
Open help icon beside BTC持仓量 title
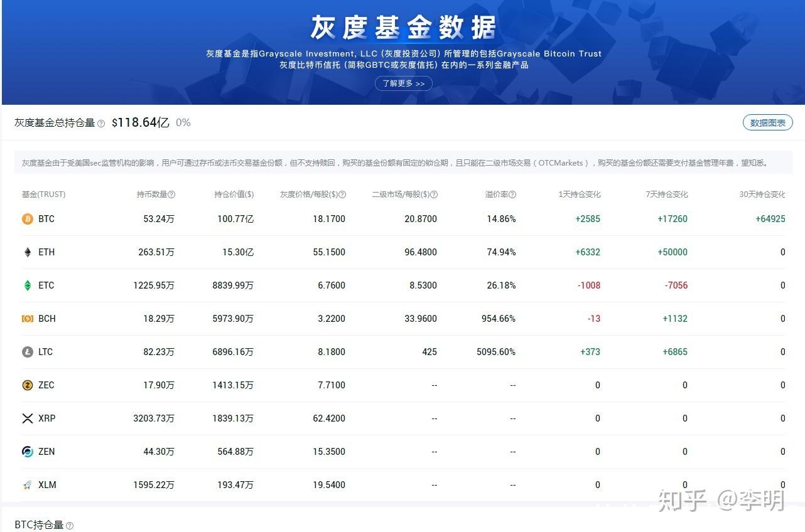tap(70, 526)
